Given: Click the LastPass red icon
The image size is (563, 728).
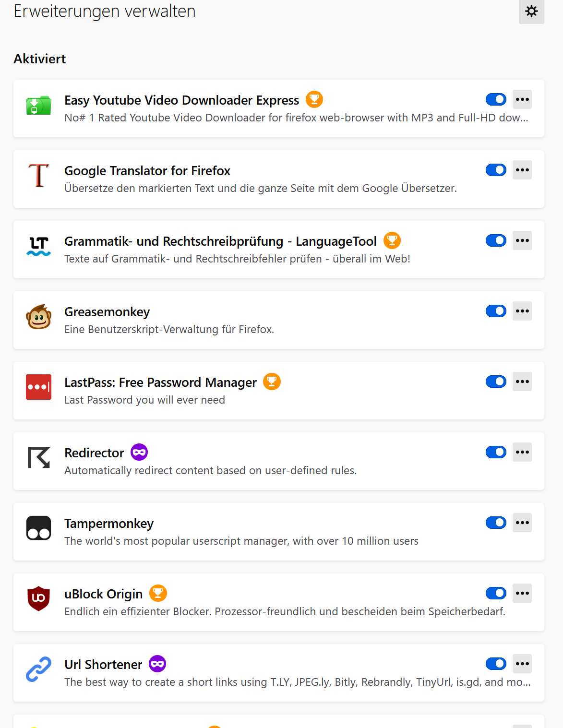Looking at the screenshot, I should point(38,387).
